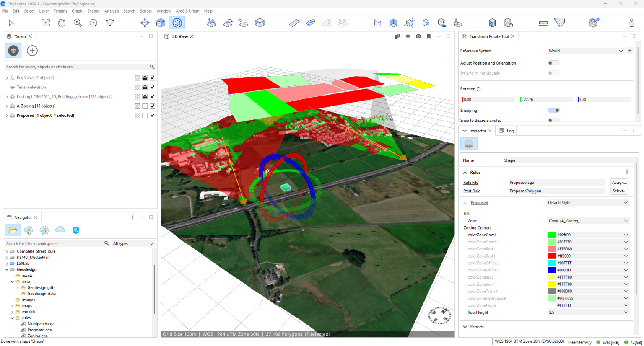Disable the Snapping toggle
The image size is (644, 346).
click(x=553, y=110)
